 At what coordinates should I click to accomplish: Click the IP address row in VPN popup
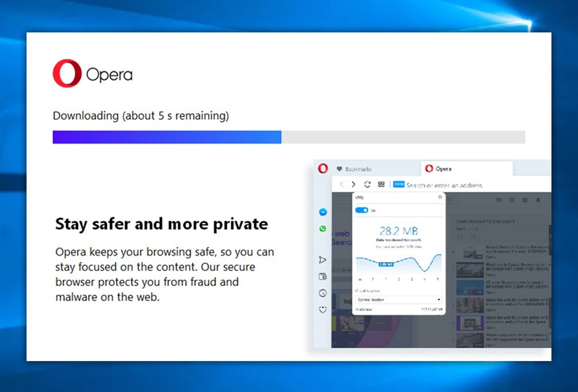click(x=399, y=310)
